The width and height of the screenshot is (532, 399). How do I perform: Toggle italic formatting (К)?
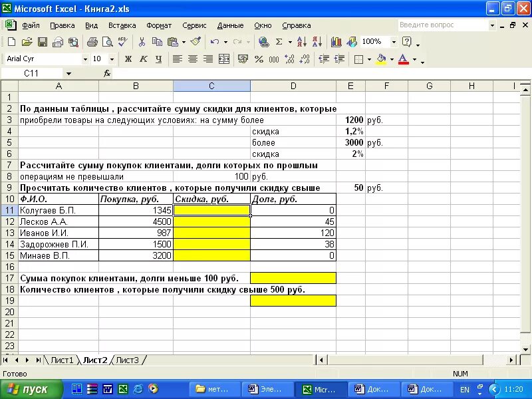pyautogui.click(x=143, y=59)
